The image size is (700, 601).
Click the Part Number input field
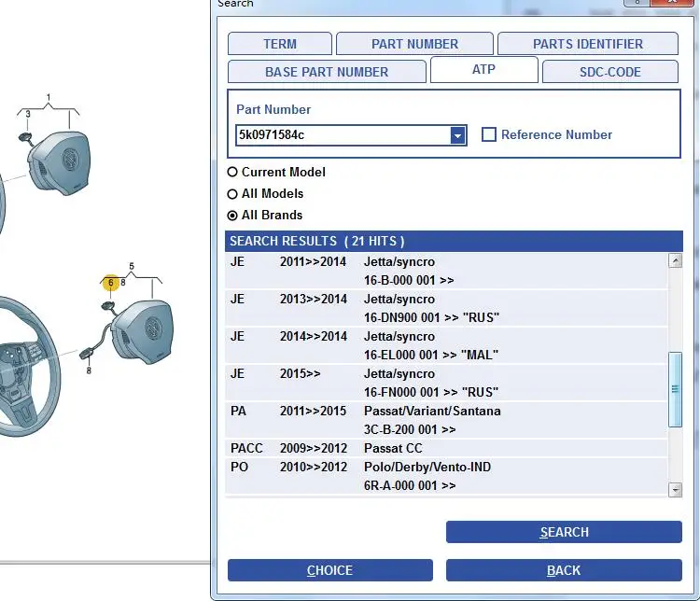[x=343, y=134]
